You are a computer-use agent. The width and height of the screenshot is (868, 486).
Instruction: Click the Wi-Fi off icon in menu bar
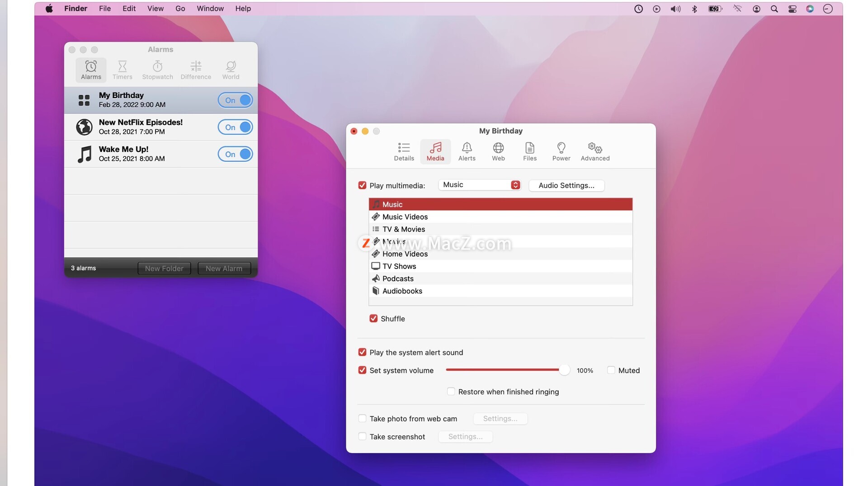pyautogui.click(x=737, y=9)
